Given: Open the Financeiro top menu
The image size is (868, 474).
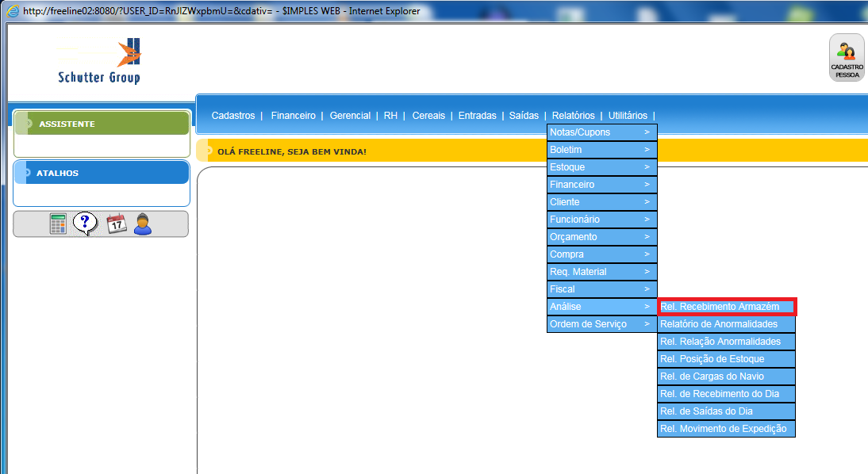Looking at the screenshot, I should tap(293, 116).
